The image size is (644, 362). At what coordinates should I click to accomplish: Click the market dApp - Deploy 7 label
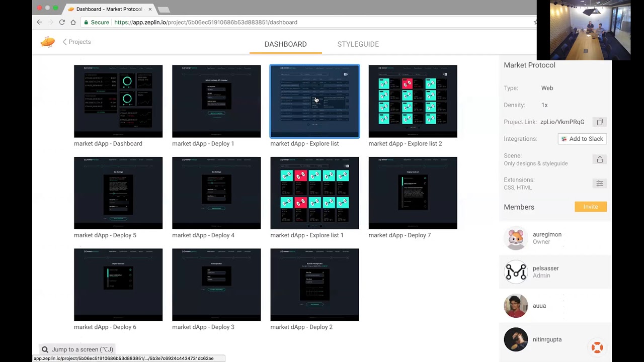coord(399,235)
